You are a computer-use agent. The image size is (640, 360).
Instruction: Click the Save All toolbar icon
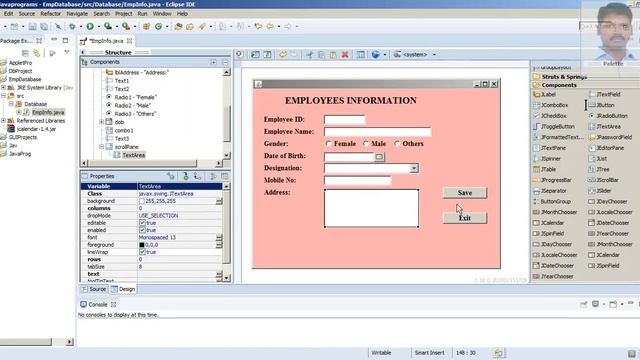43,27
